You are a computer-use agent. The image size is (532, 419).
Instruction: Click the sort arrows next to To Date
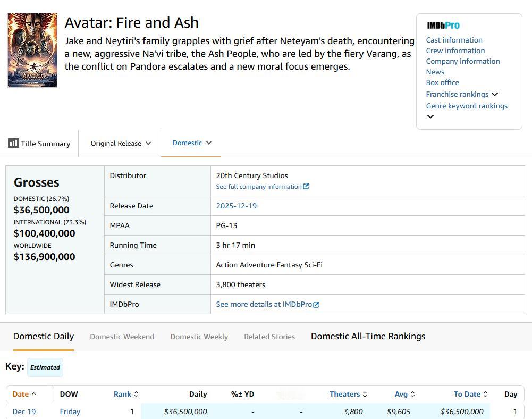click(x=486, y=394)
